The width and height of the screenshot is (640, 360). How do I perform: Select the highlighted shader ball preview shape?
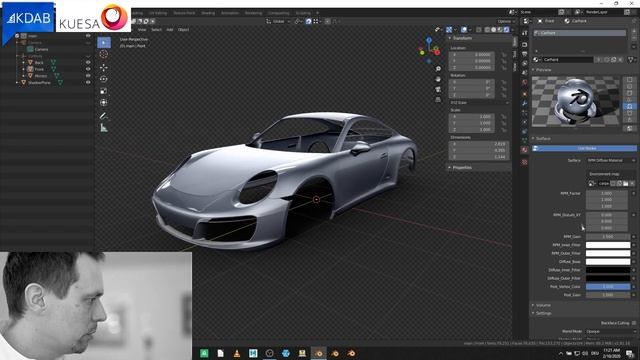click(x=630, y=106)
